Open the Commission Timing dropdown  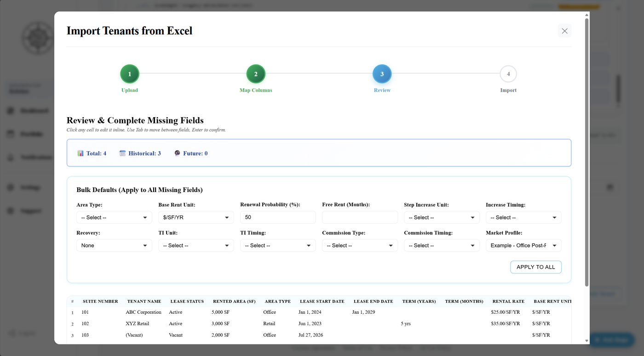click(x=442, y=245)
